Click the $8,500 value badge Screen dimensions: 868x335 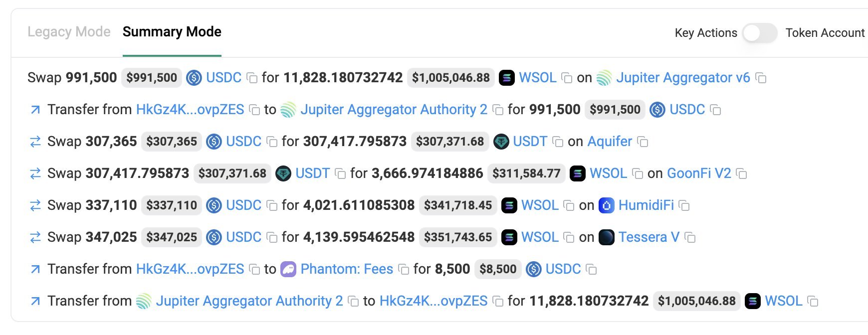point(498,269)
